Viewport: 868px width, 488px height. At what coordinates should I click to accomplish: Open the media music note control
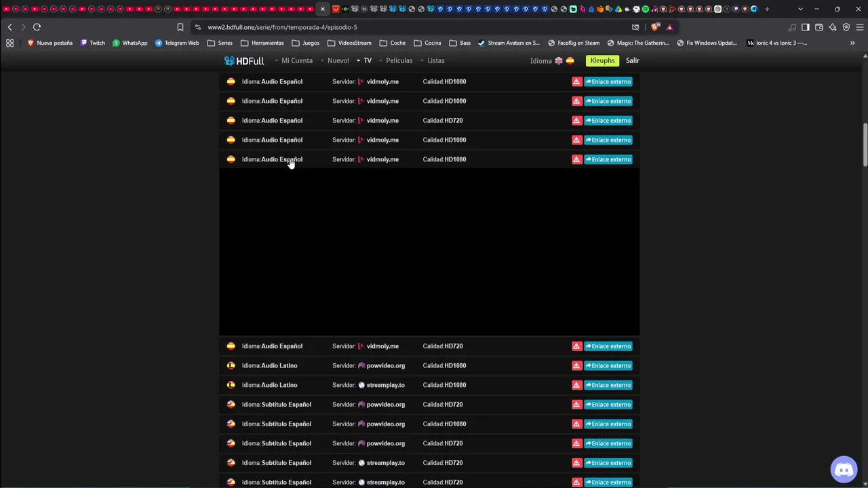click(792, 27)
